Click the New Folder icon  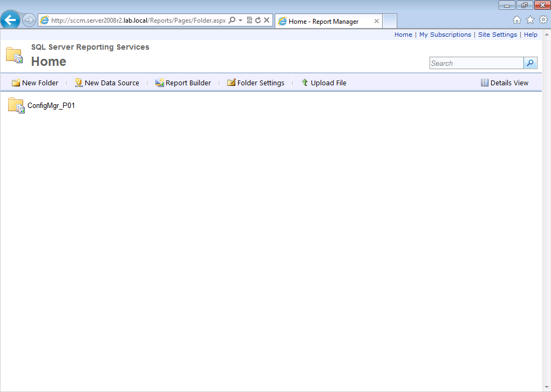click(16, 83)
